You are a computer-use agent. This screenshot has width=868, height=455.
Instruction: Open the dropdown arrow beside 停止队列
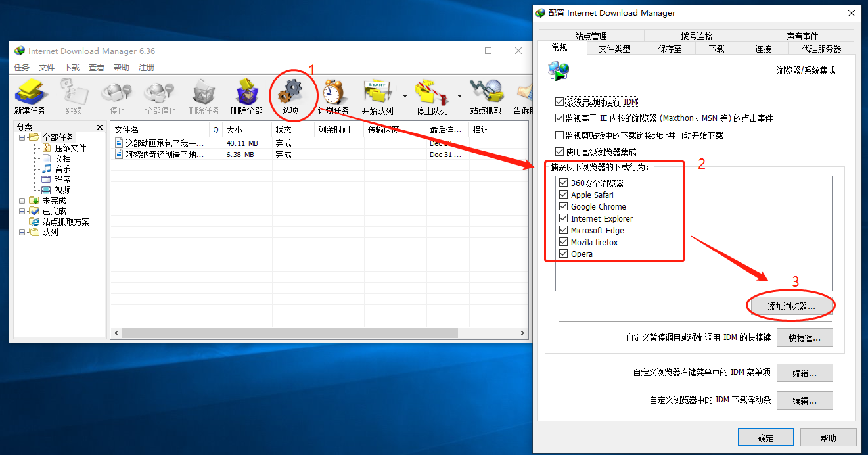coord(459,96)
